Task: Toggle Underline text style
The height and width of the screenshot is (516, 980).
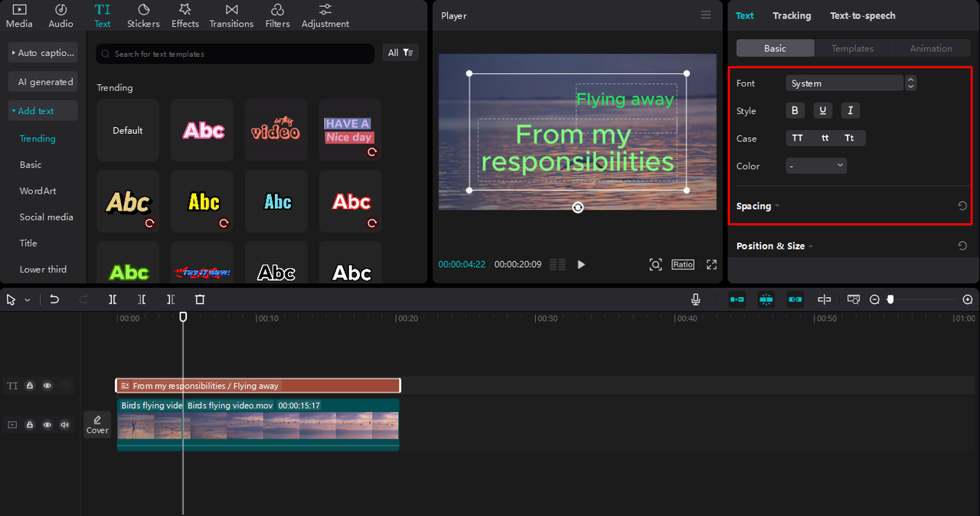Action: (x=822, y=111)
